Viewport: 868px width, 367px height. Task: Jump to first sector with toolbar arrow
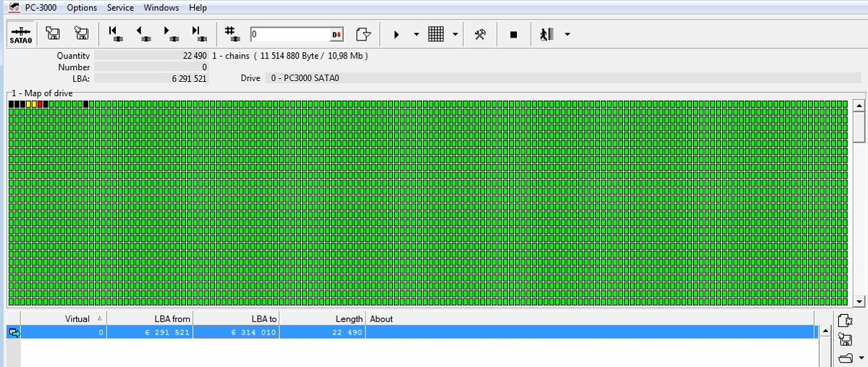coord(114,34)
